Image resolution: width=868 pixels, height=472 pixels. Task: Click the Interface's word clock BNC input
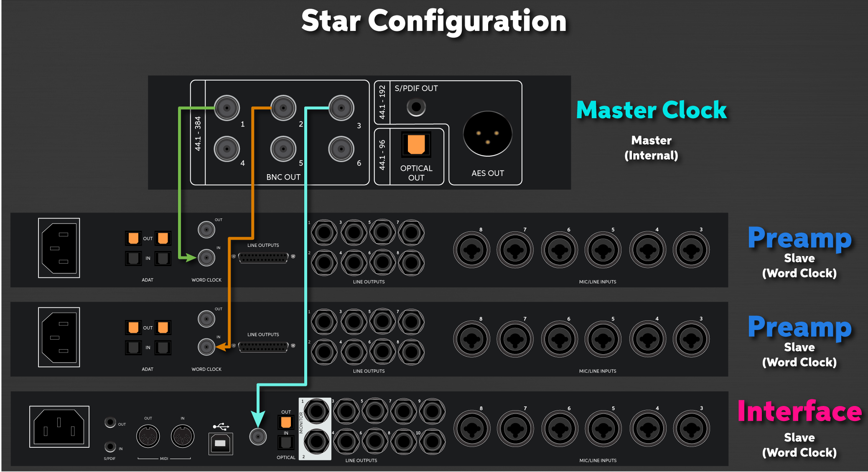pyautogui.click(x=258, y=436)
